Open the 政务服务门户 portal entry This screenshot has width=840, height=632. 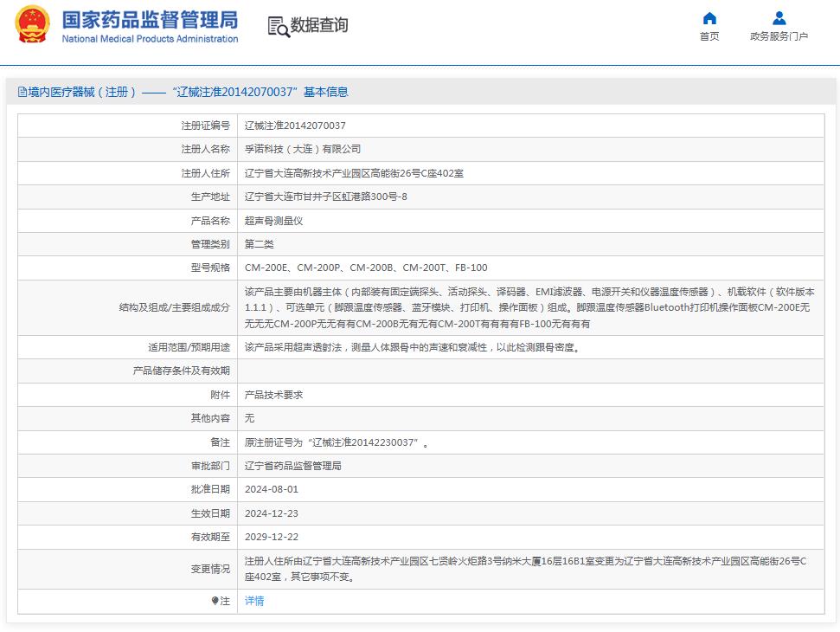778,36
